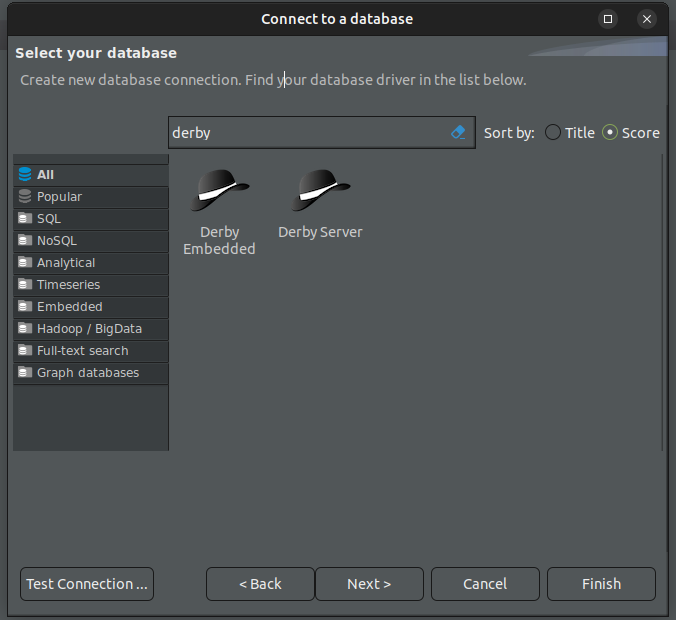676x620 pixels.
Task: Click the Test Connection button
Action: coord(87,584)
